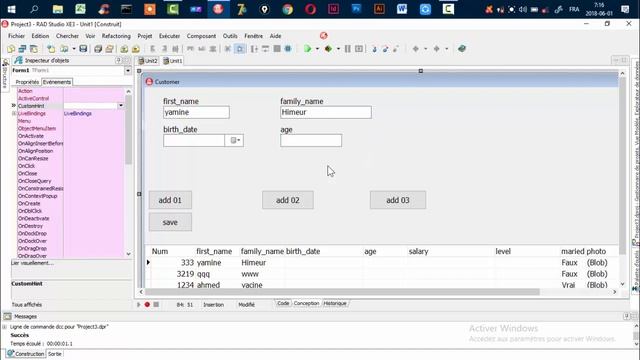Open the Run button dropdown arrow
Viewport: 640px width, 360px height.
[317, 49]
